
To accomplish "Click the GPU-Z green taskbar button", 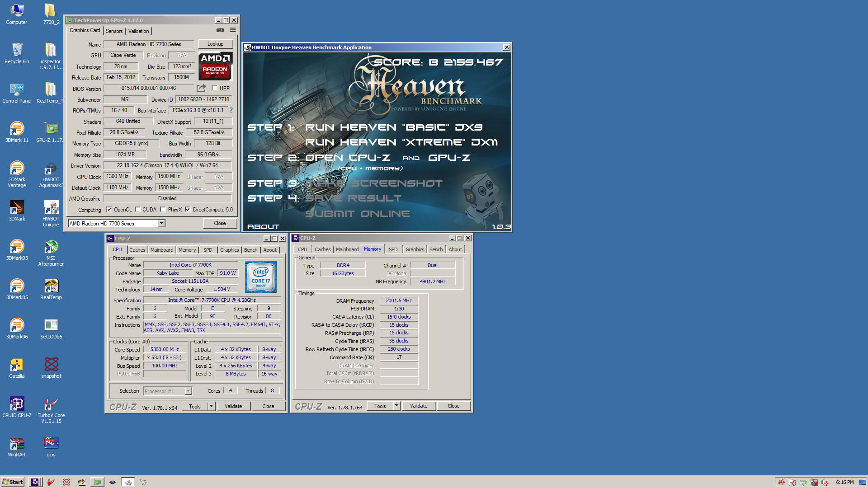I will click(x=97, y=482).
